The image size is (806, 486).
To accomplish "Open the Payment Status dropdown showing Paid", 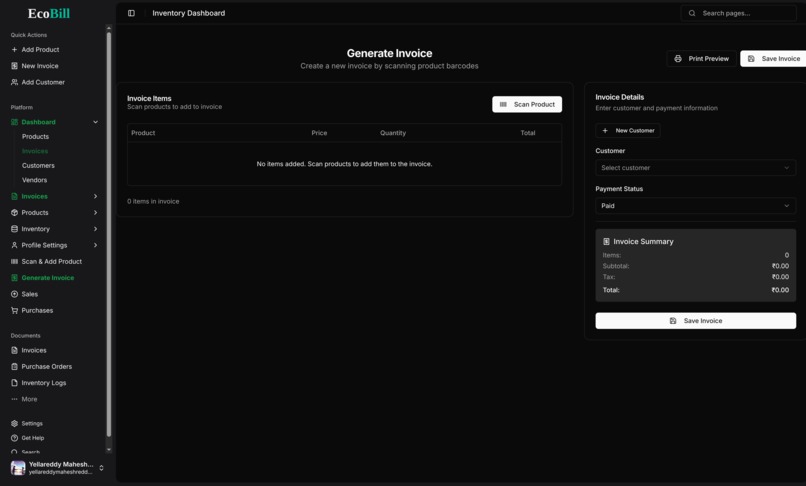I will point(695,206).
